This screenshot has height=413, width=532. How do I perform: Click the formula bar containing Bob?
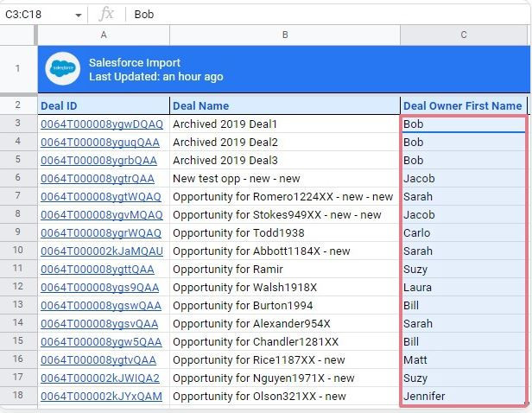(328, 15)
